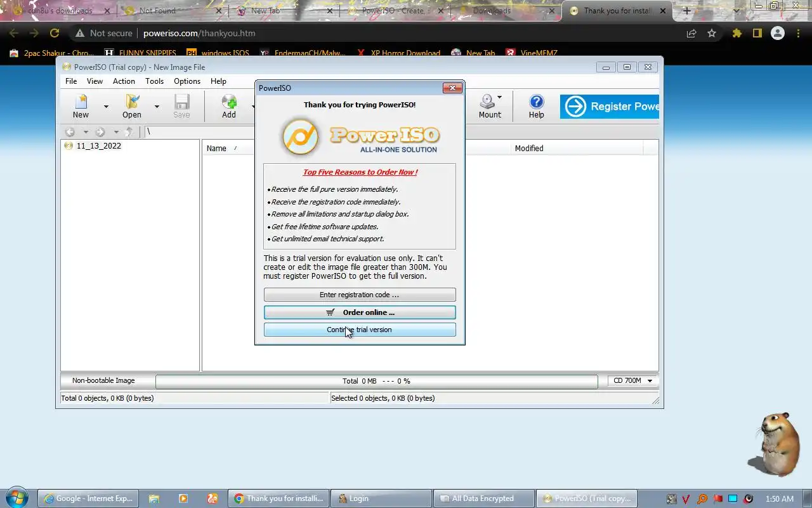Click Top Five Reasons to Order Now link
The height and width of the screenshot is (508, 812).
(x=360, y=172)
